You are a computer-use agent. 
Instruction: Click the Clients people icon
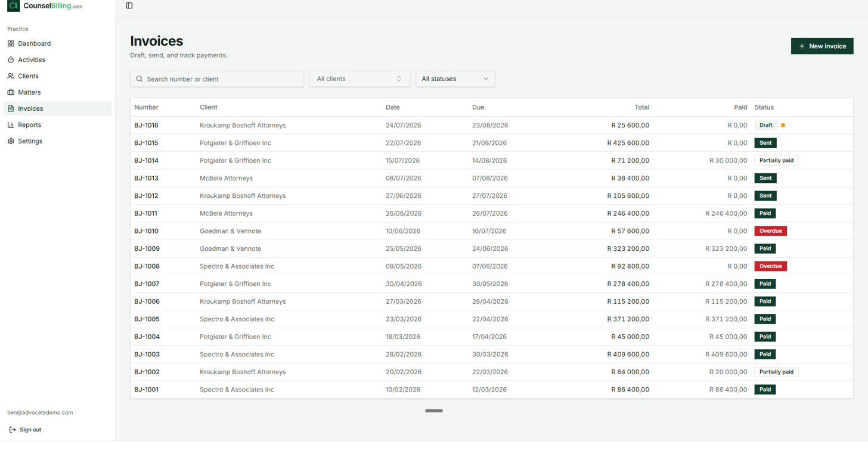11,76
